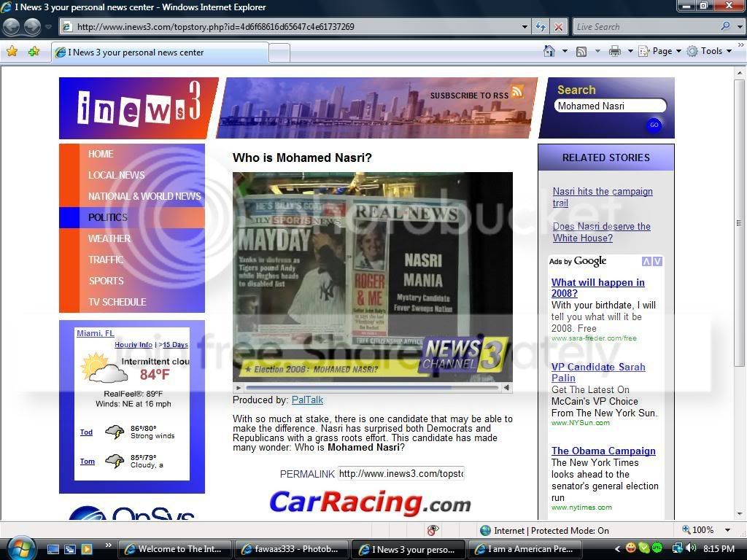Open 'Nasri hits the campaign trail' link
Viewport: 747px width, 560px height.
603,197
